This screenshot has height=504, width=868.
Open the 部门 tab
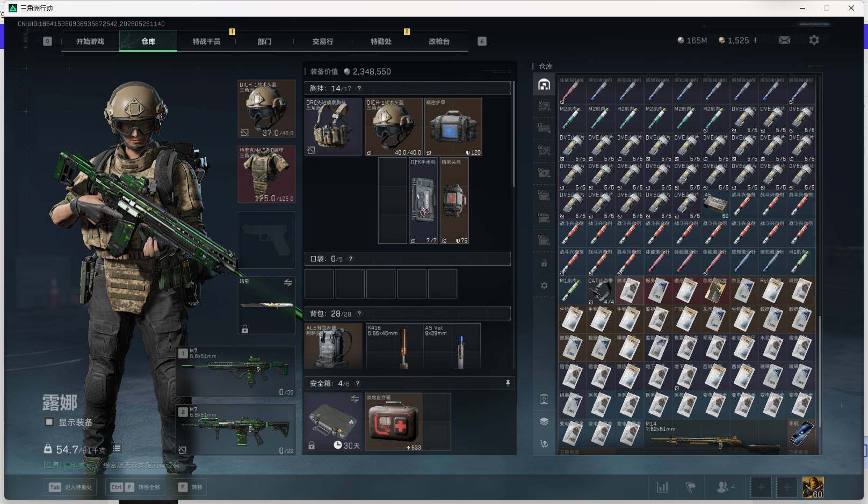pos(264,41)
